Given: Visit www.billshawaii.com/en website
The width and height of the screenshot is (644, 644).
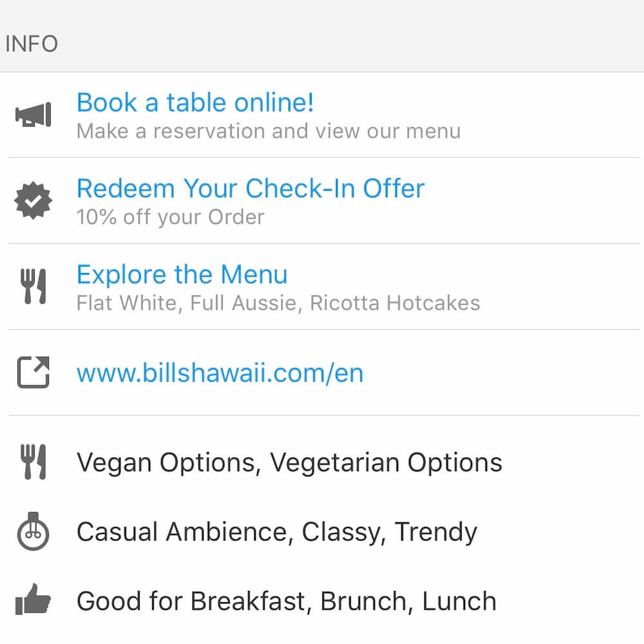Looking at the screenshot, I should pyautogui.click(x=220, y=373).
